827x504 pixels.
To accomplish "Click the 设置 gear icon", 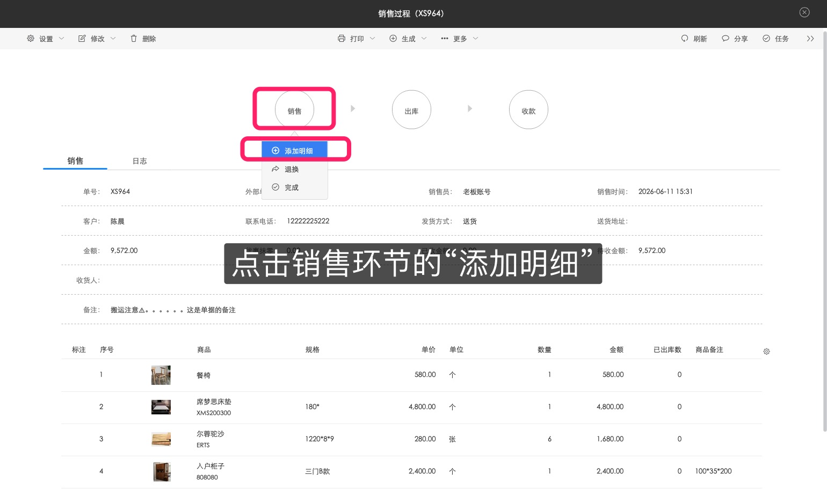I will tap(31, 39).
